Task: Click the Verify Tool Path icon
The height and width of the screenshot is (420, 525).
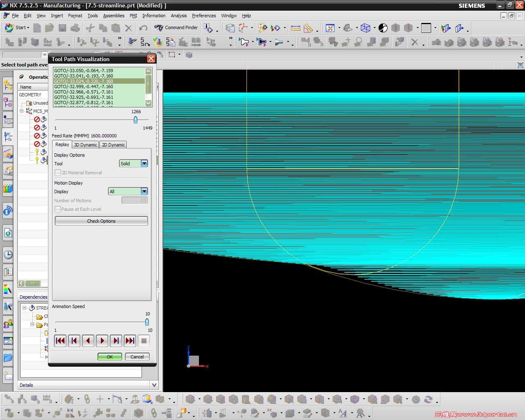Action: pos(158,42)
